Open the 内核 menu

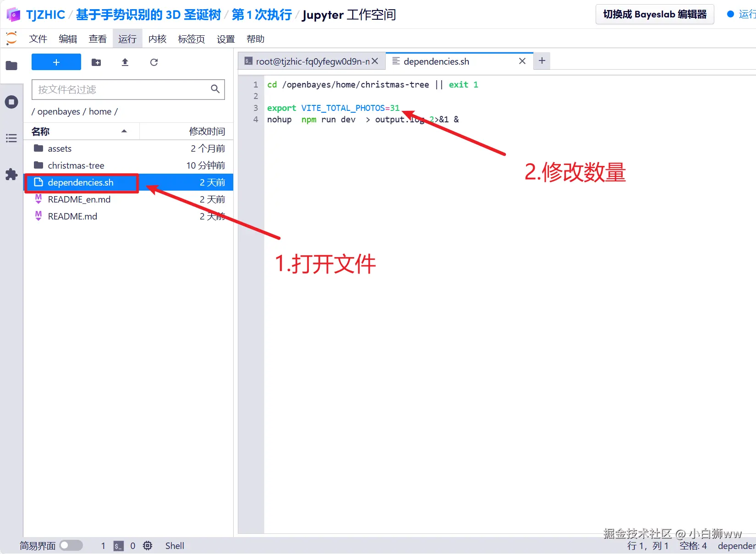[x=157, y=39]
